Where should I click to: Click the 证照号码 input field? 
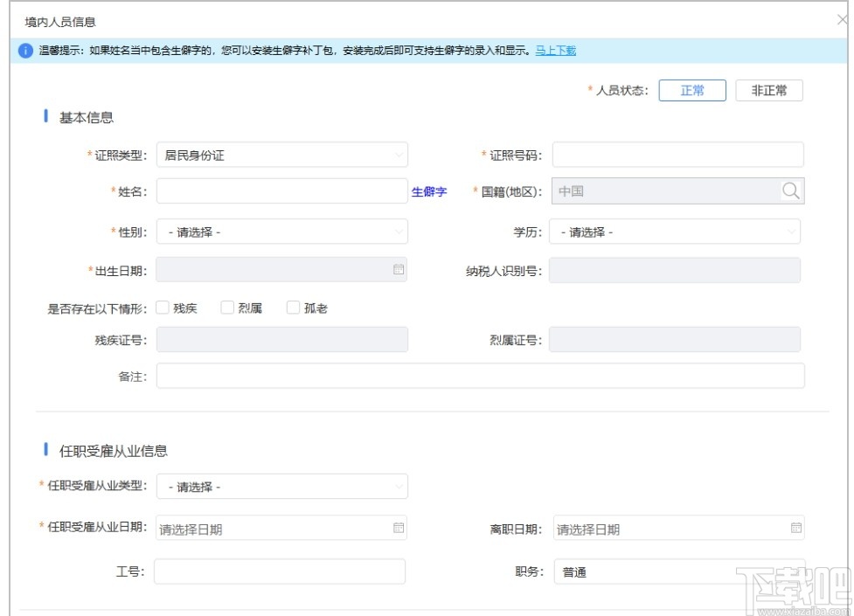click(681, 154)
